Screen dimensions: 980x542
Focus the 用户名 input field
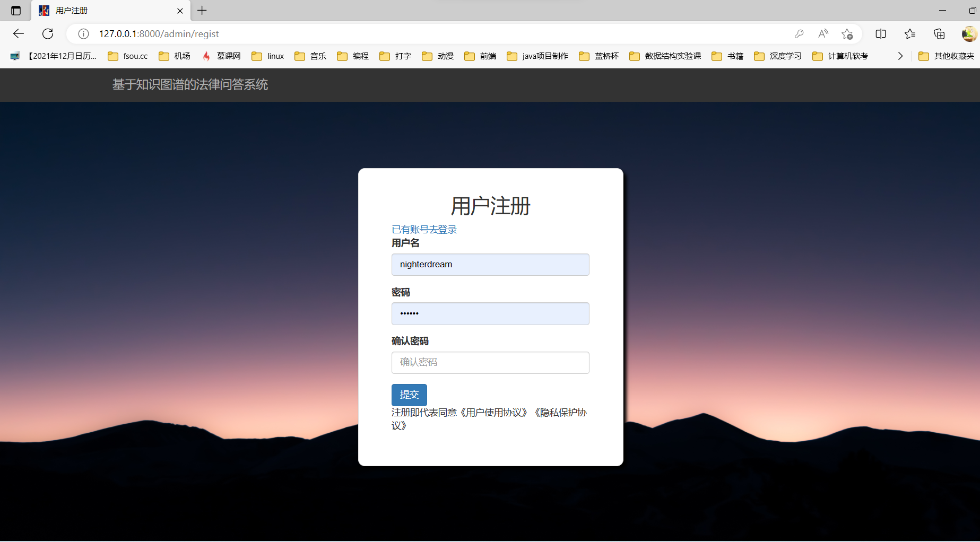click(490, 265)
